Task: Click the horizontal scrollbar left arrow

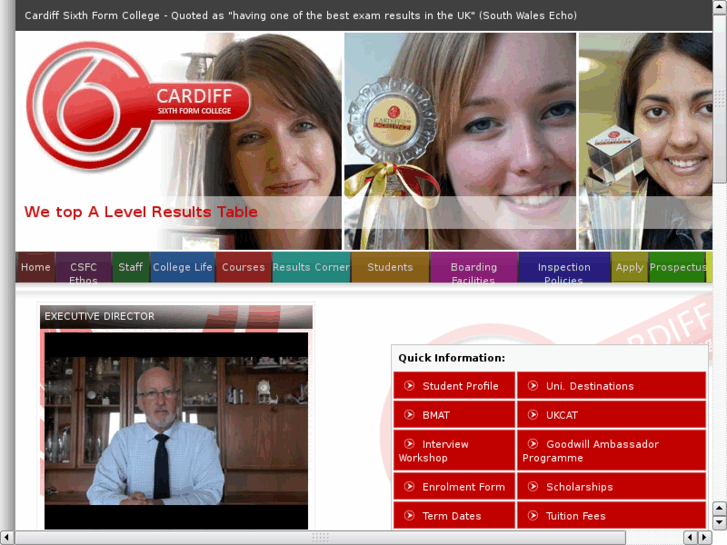Action: pyautogui.click(x=6, y=537)
